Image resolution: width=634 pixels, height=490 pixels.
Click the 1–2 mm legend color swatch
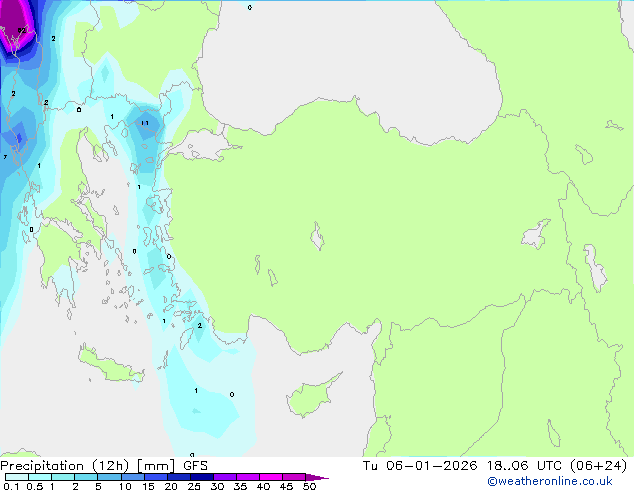click(x=63, y=477)
